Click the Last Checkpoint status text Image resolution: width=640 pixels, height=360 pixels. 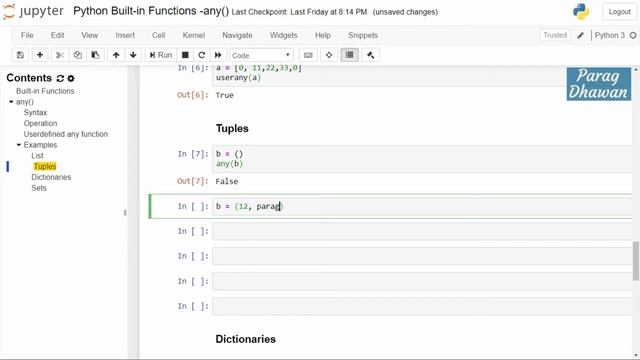299,12
